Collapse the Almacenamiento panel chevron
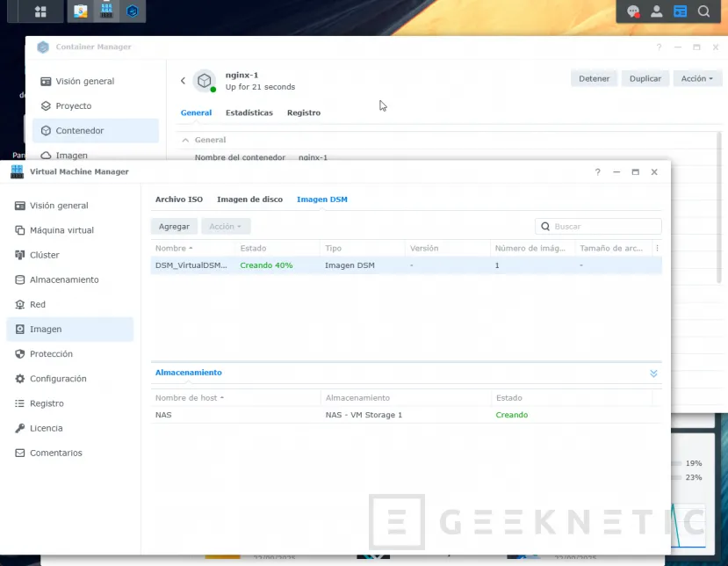728x566 pixels. pos(653,374)
